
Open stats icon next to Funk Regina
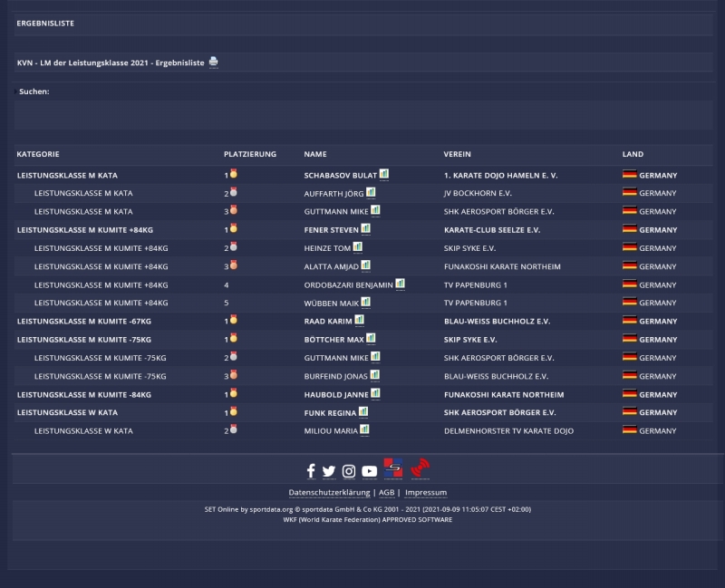point(363,411)
